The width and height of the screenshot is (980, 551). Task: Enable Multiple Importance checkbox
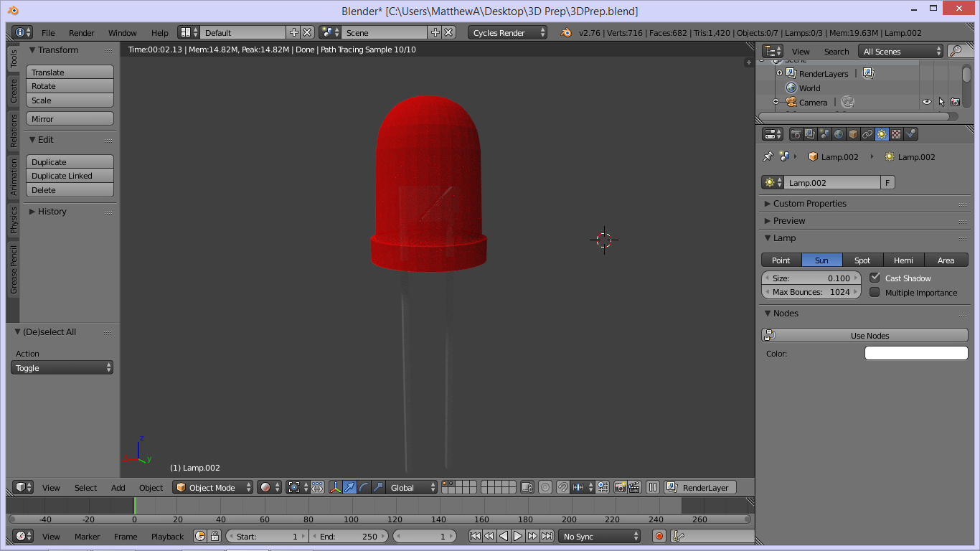pos(875,292)
